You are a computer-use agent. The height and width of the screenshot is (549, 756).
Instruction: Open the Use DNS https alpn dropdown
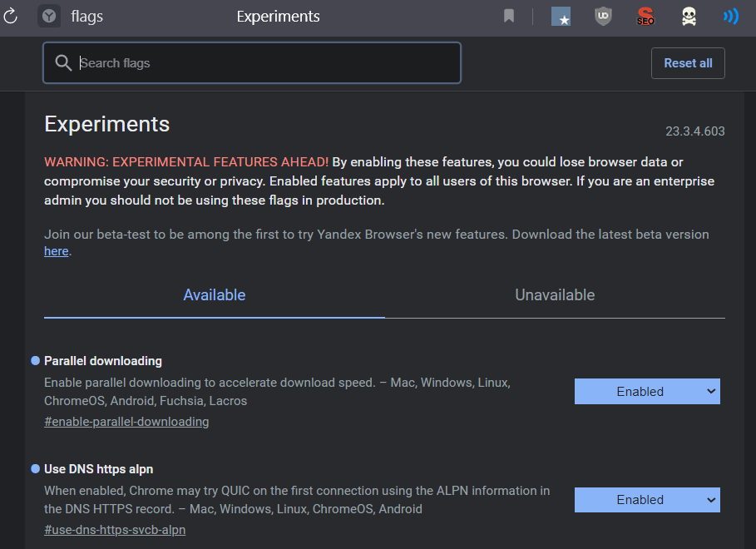tap(647, 500)
